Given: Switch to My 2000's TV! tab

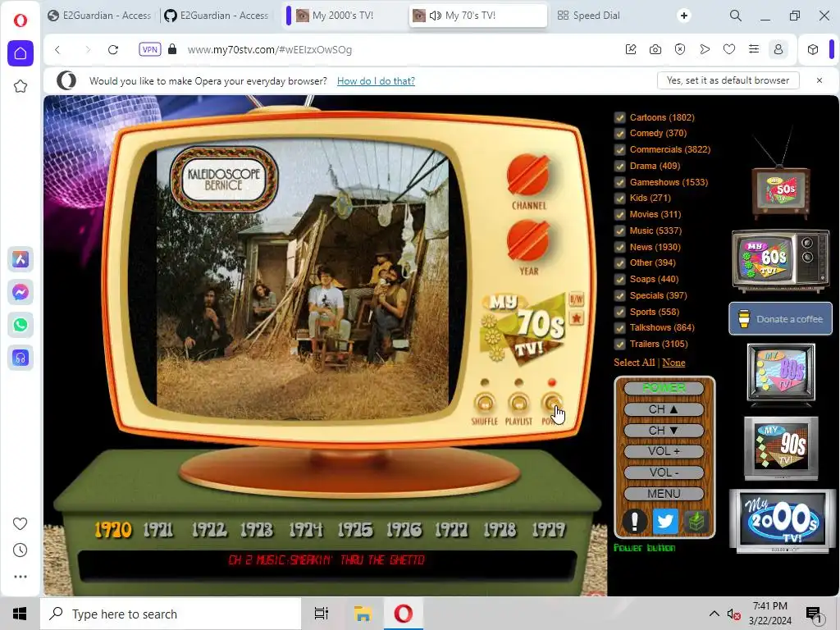Looking at the screenshot, I should (343, 16).
